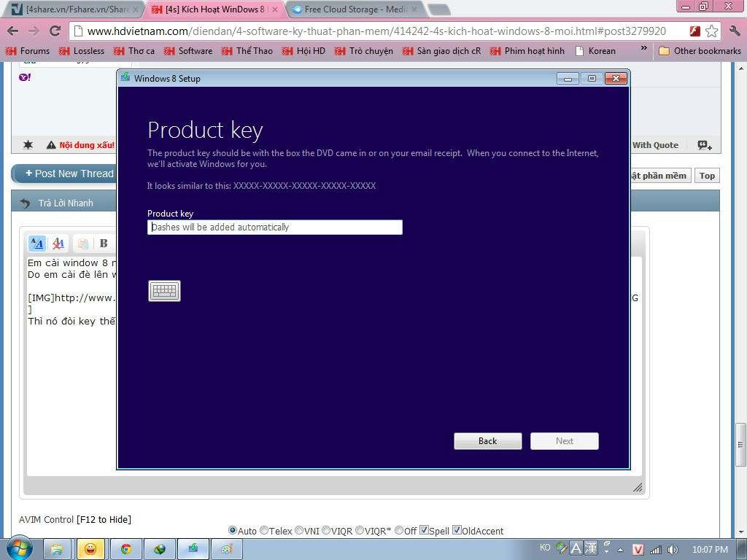Report post via Nội dung xấu!

coord(81,145)
